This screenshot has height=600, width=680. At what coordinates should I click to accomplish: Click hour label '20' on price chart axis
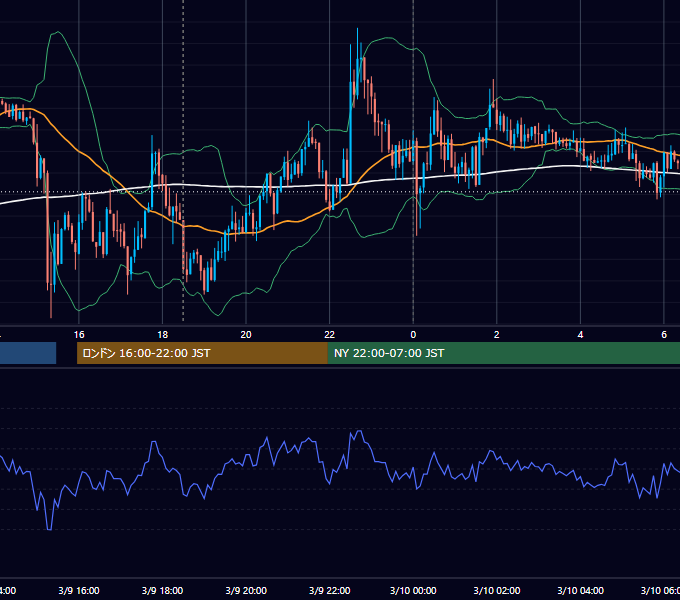coord(246,335)
